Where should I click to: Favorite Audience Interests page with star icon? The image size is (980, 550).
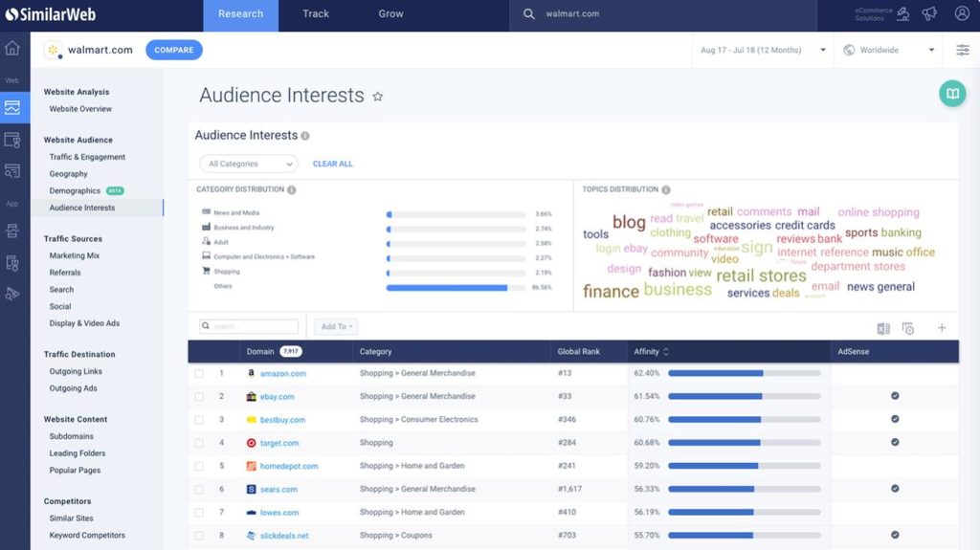(x=377, y=97)
